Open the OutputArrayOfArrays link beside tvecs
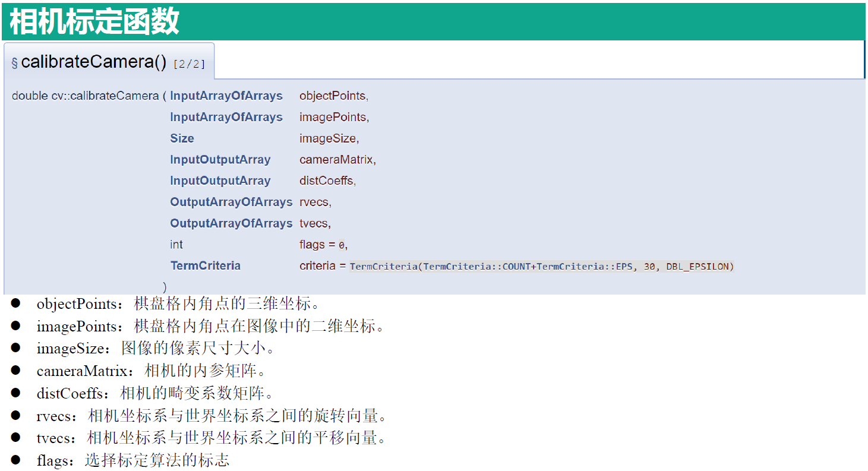Screen dimensions: 868x471 point(231,223)
